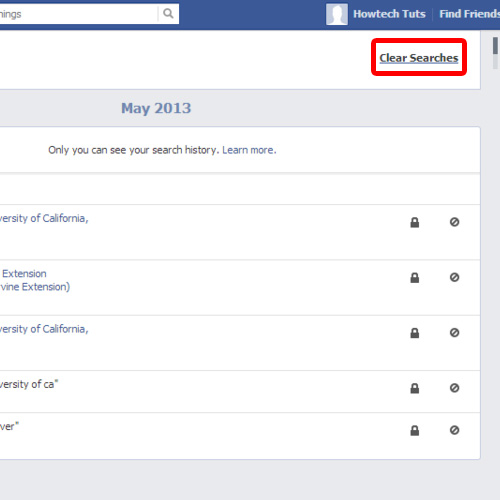This screenshot has width=500, height=500.
Task: Click lock icon for Irvine Extension entry
Action: tap(415, 278)
